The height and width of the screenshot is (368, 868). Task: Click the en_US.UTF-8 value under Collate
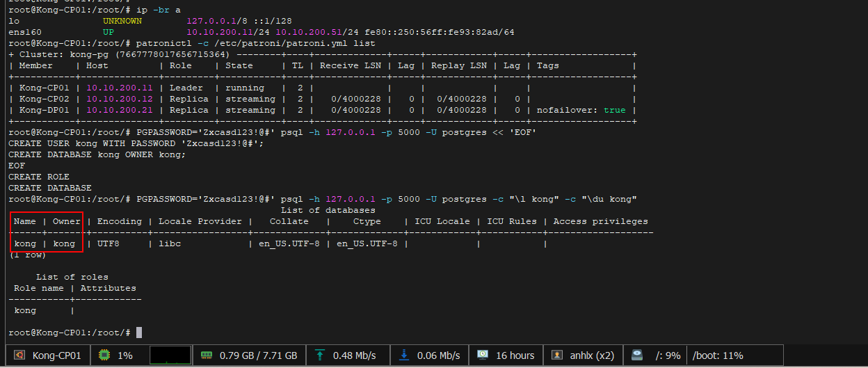tap(289, 243)
